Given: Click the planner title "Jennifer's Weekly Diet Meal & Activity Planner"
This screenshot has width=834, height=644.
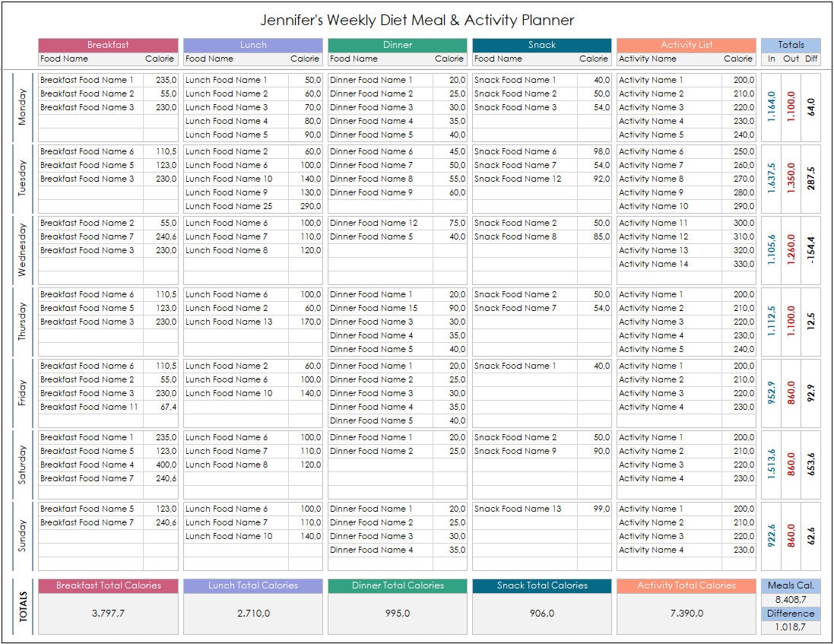Looking at the screenshot, I should (417, 21).
